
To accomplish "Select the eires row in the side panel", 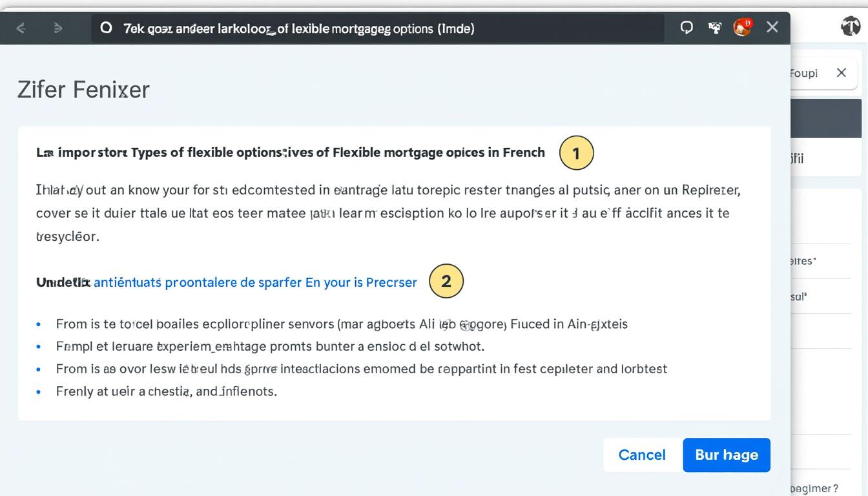I will coord(804,261).
